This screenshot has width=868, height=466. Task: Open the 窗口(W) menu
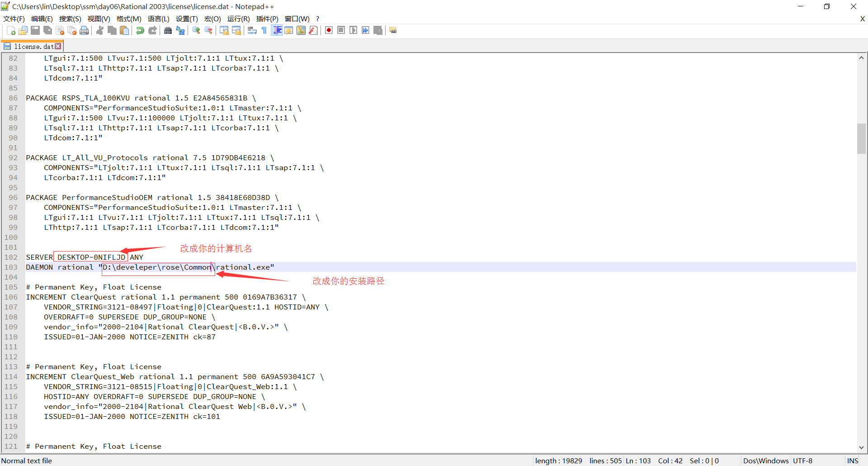(297, 19)
